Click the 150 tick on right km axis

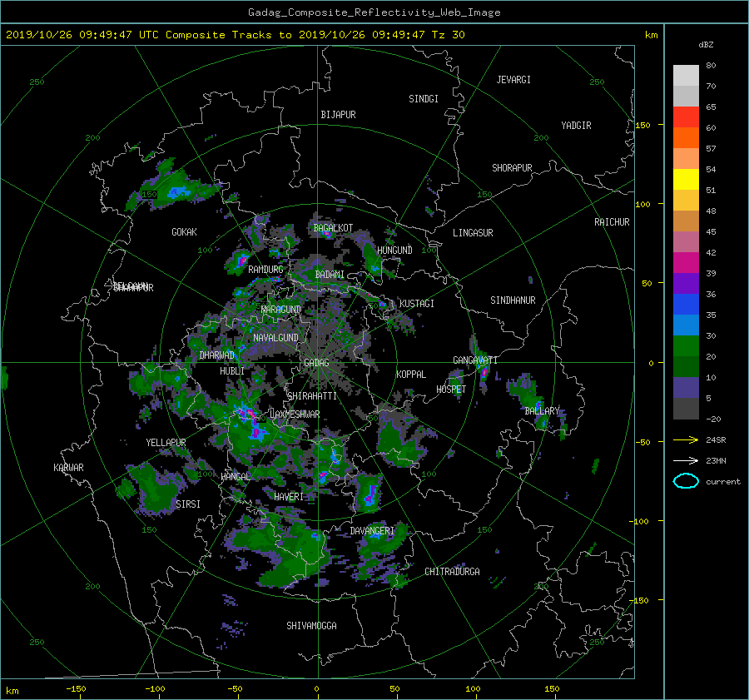point(643,125)
